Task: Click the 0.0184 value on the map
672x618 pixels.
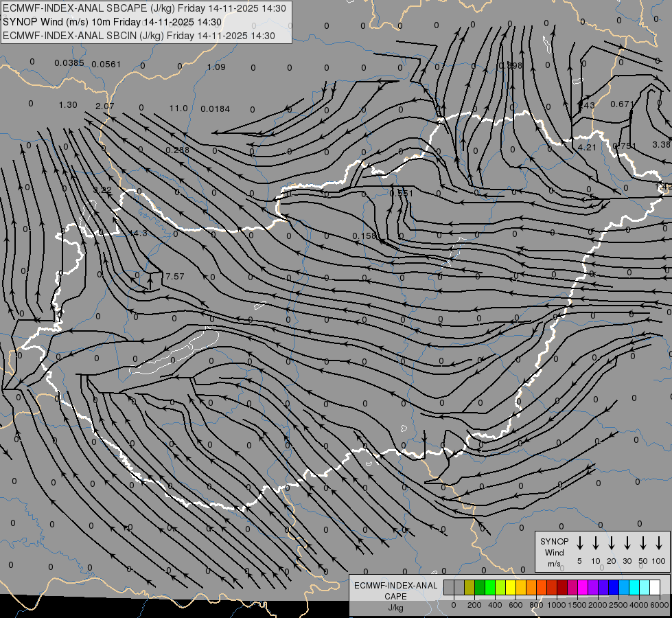Action: [215, 109]
